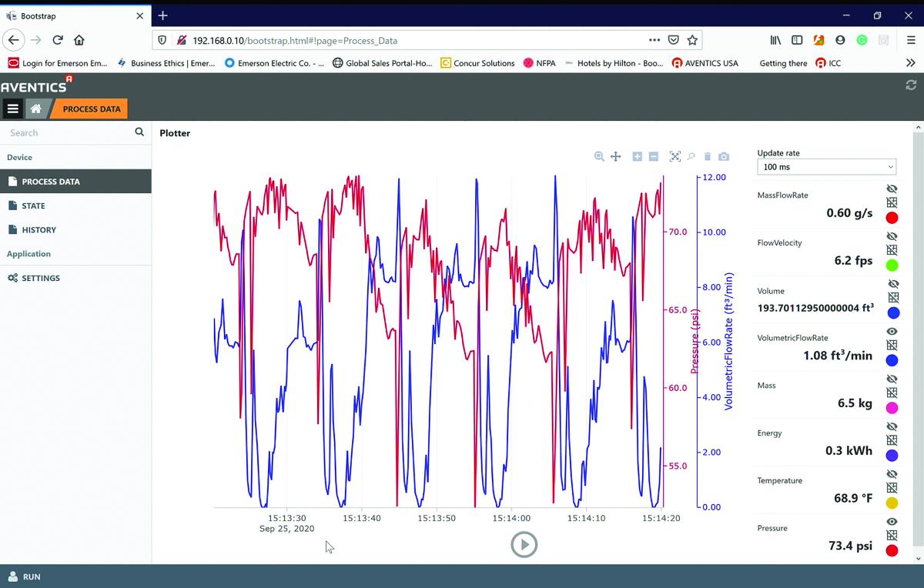924x588 pixels.
Task: Go to the home icon breadcrumb
Action: coord(35,109)
